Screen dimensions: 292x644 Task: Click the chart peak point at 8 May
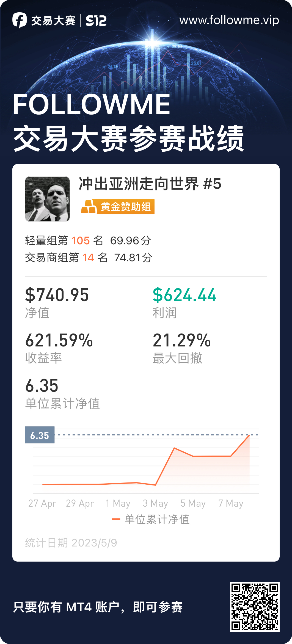click(249, 435)
